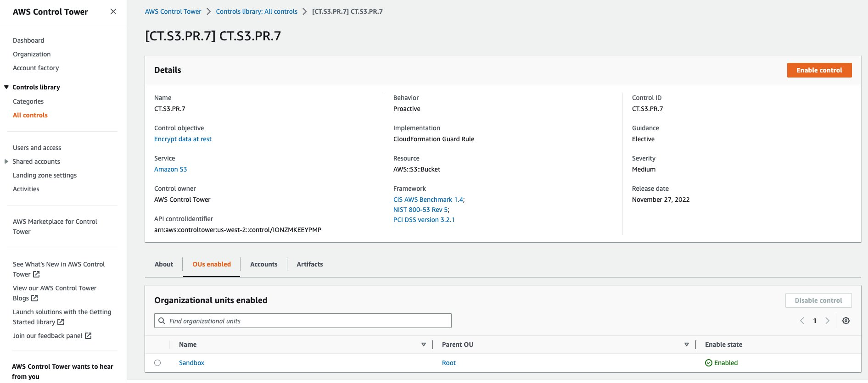This screenshot has width=868, height=383.
Task: Open table preferences gear icon
Action: [x=846, y=321]
